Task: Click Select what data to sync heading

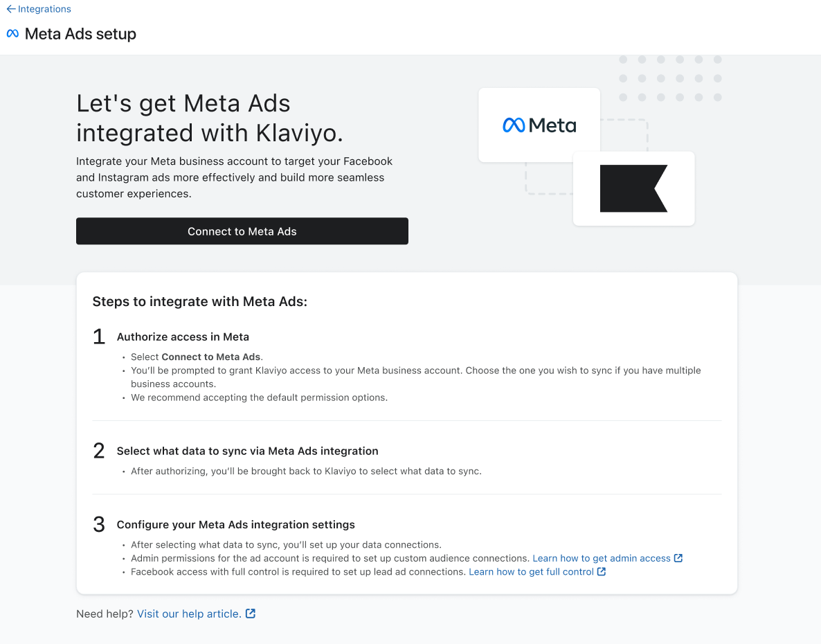Action: pos(247,451)
